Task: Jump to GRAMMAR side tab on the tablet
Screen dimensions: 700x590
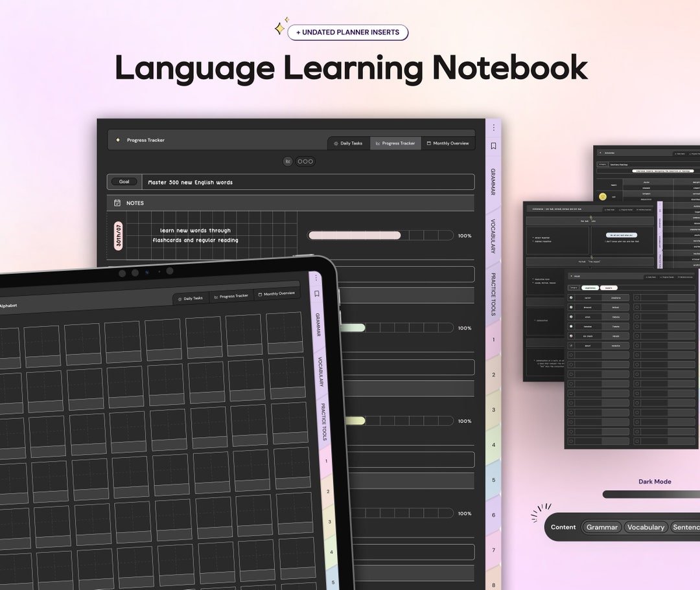Action: point(318,324)
